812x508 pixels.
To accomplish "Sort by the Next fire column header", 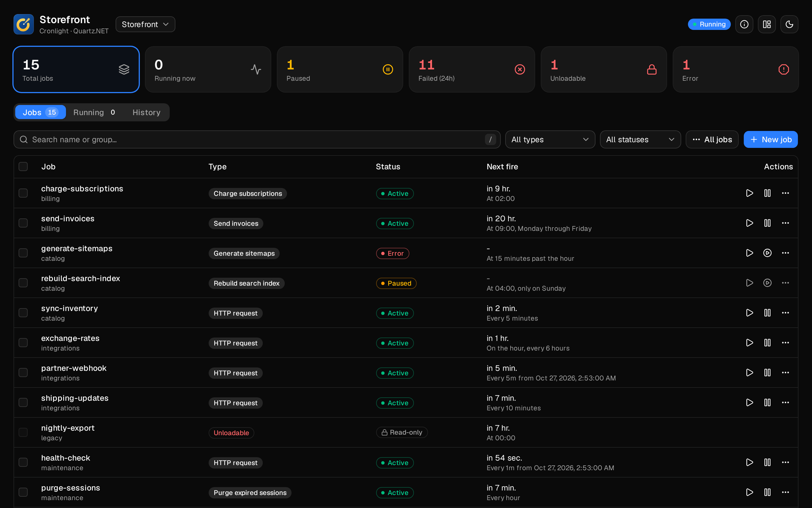I will 502,167.
